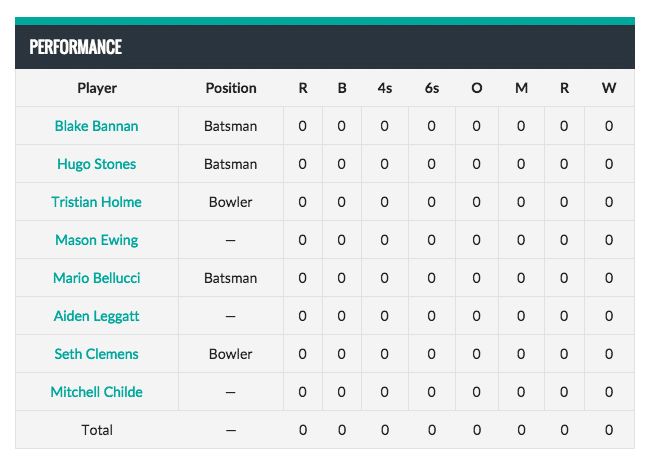Click Aiden Leggatt name link
The height and width of the screenshot is (469, 653).
(96, 316)
